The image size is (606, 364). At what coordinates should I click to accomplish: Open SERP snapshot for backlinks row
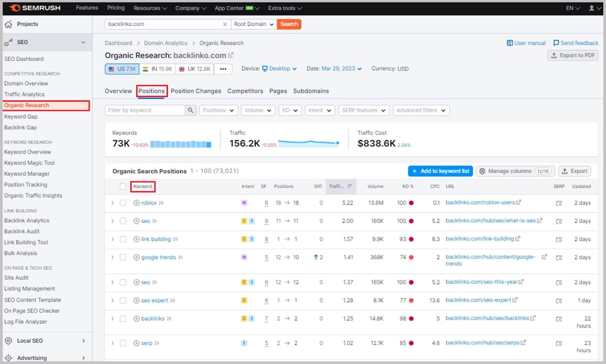(x=559, y=319)
